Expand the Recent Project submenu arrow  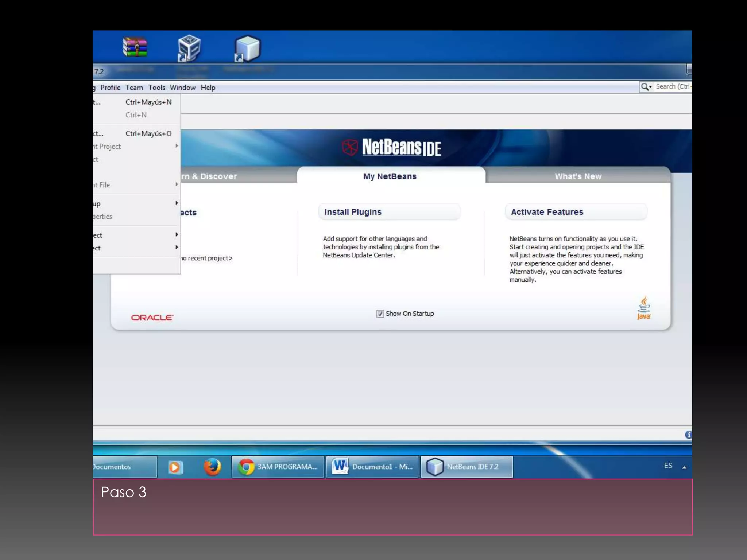click(177, 146)
